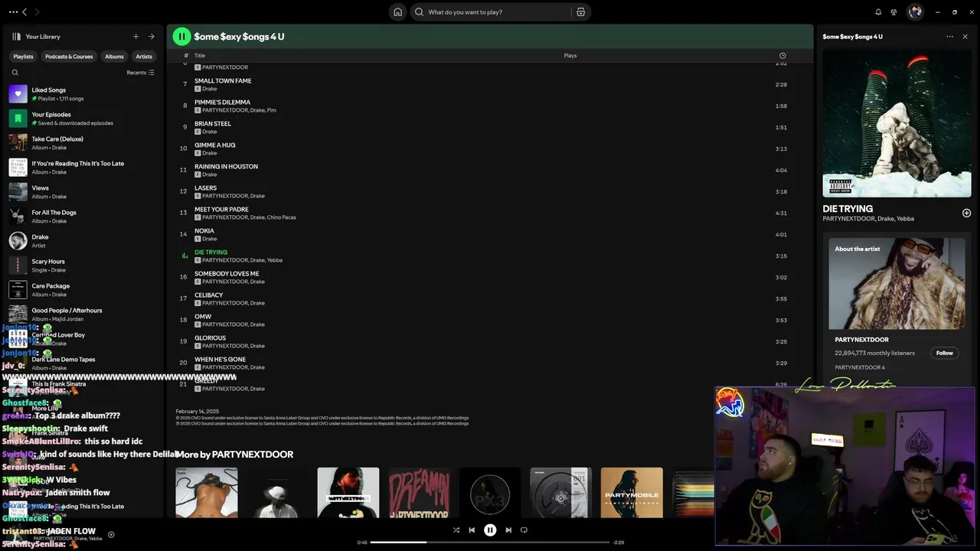Sort tracks by the Title column
Screen dimensions: 980x551
[x=200, y=56]
